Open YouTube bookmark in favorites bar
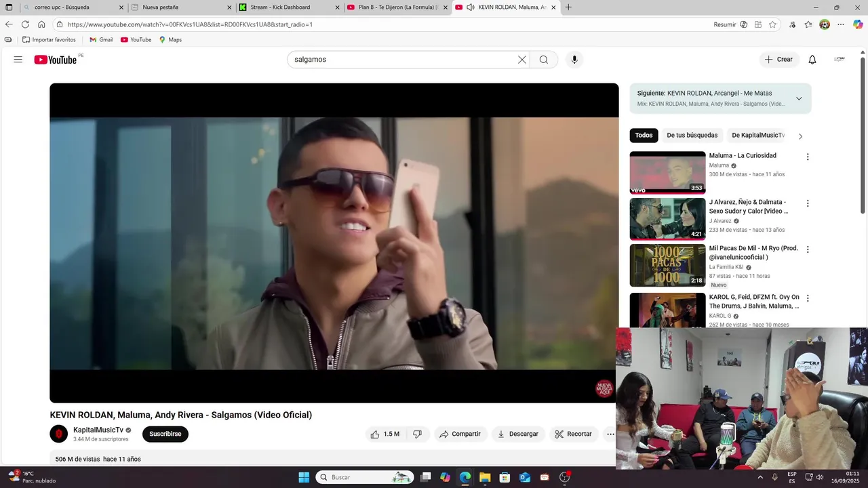The image size is (868, 488). [136, 40]
